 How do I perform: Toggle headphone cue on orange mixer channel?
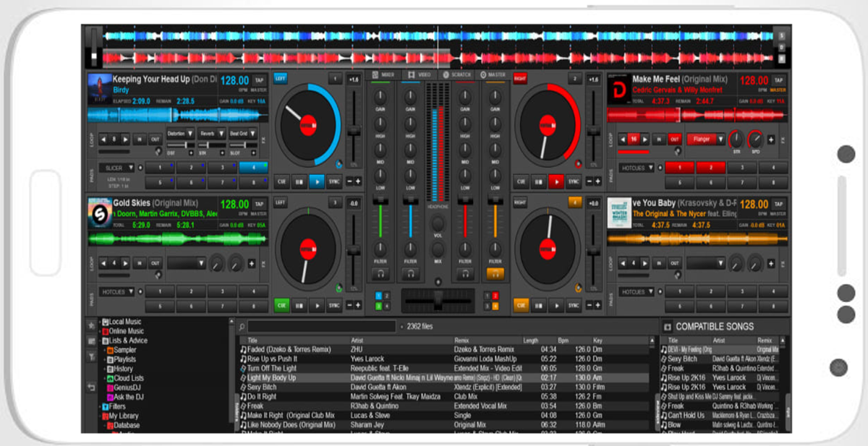tap(495, 273)
